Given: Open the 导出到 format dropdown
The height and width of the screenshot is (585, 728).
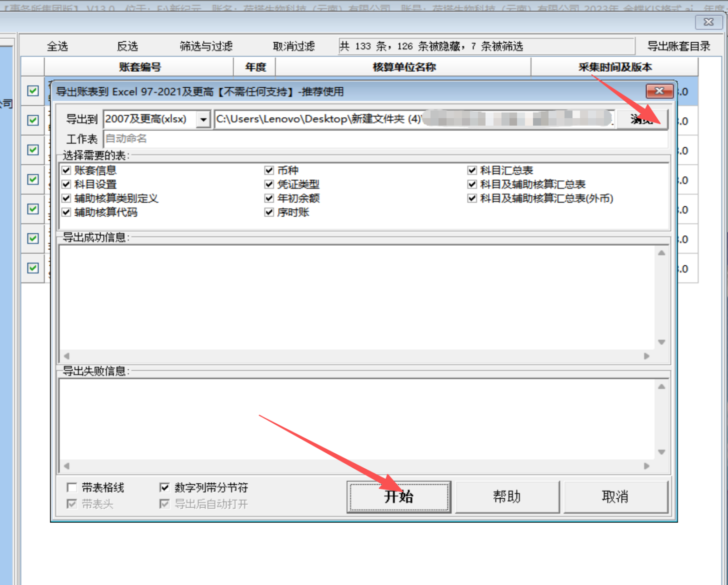Looking at the screenshot, I should tap(203, 119).
